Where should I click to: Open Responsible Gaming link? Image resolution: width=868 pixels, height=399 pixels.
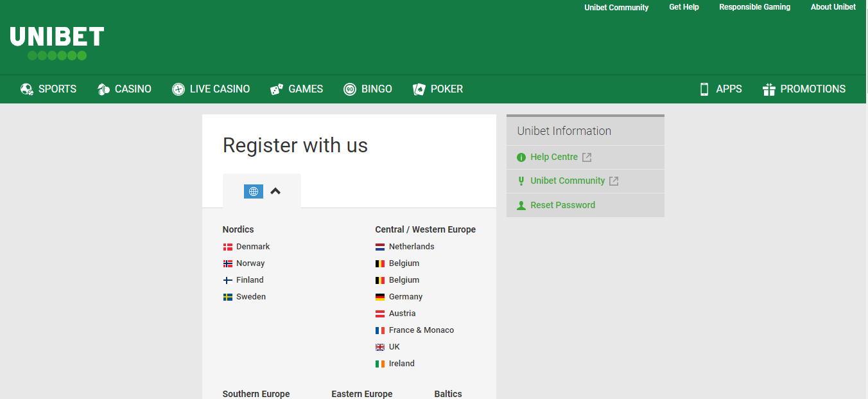point(754,7)
